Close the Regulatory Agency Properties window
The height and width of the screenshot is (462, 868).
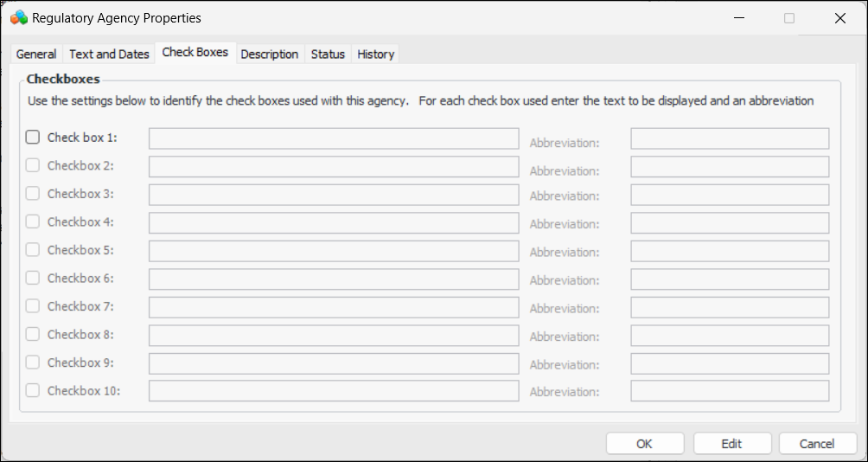click(x=839, y=18)
